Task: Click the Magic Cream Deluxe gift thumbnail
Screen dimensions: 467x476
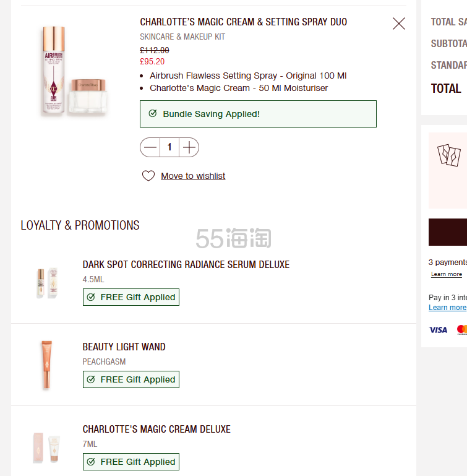Action: point(46,447)
